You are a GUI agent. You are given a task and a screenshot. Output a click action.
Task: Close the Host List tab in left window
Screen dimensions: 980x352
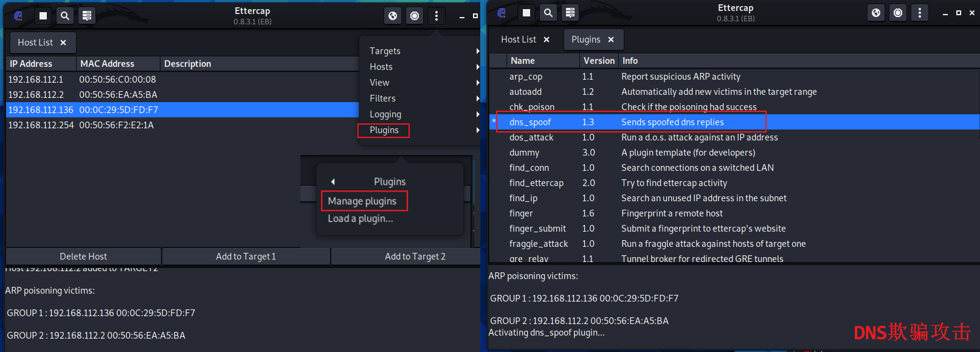63,43
